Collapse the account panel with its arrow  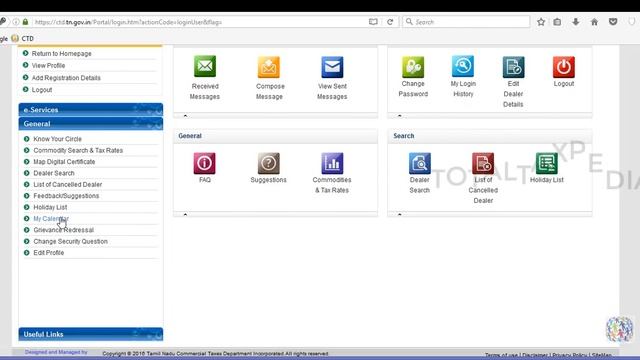coord(400,116)
